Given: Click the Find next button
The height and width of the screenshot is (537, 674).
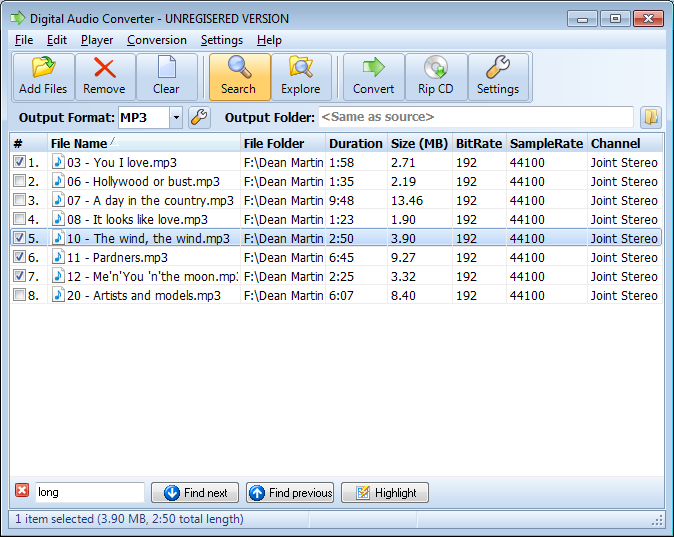Looking at the screenshot, I should click(195, 493).
